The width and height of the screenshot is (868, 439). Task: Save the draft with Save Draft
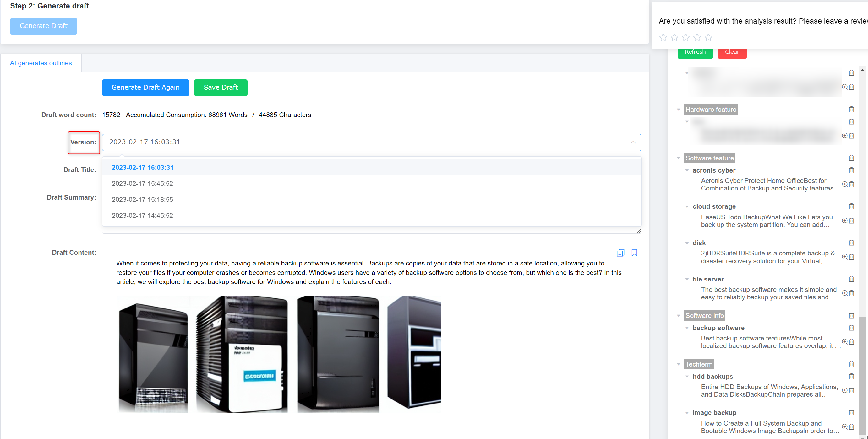[x=221, y=88]
